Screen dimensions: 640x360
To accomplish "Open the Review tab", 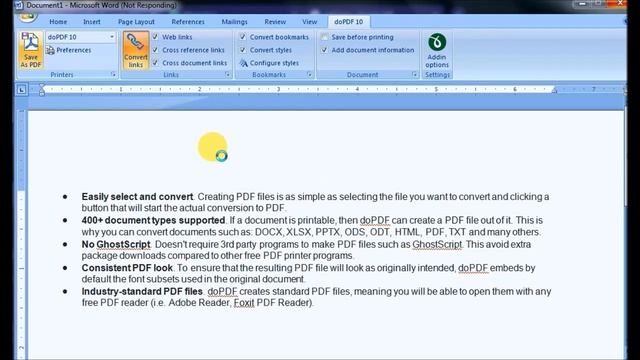I will pos(275,22).
